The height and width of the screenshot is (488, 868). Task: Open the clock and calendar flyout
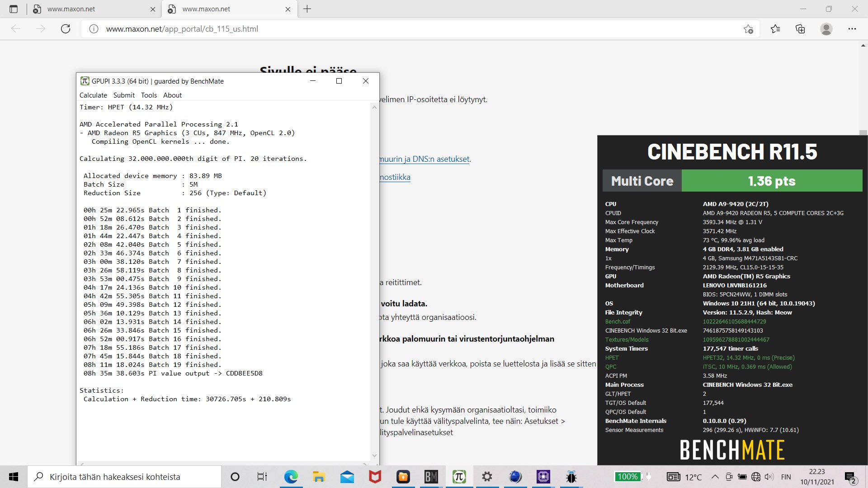click(x=817, y=477)
